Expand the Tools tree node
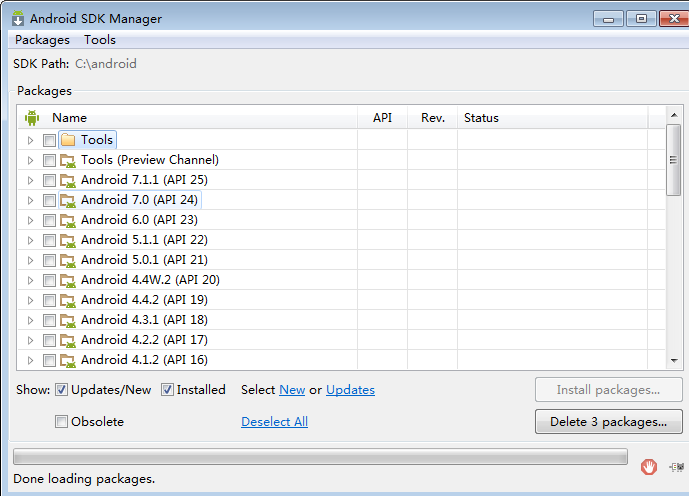The height and width of the screenshot is (496, 689). (x=30, y=140)
